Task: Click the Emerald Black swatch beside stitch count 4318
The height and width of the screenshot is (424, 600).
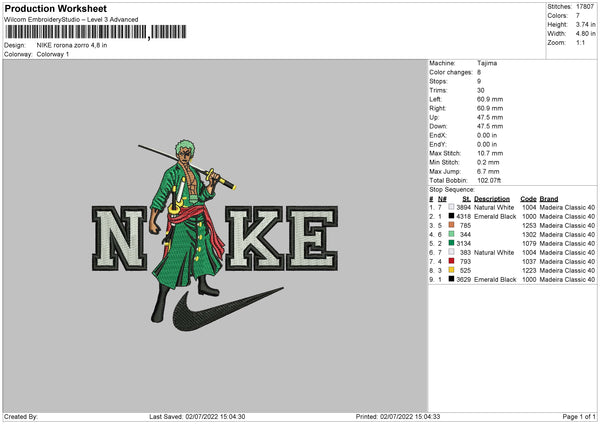Action: [x=452, y=216]
